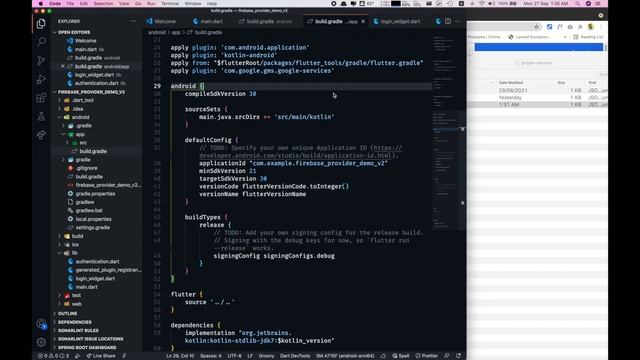Viewport: 640px width, 360px height.
Task: Collapse the app folder
Action: point(80,134)
